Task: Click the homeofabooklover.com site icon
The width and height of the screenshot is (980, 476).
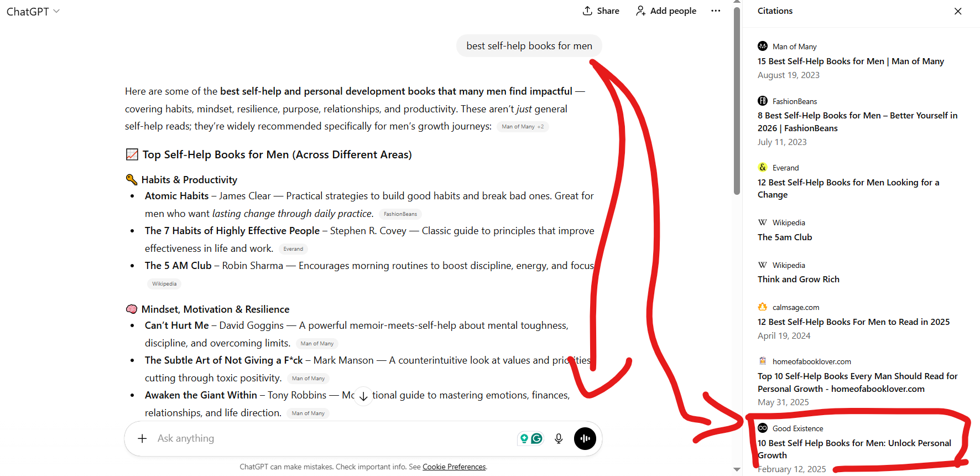Action: coord(763,361)
